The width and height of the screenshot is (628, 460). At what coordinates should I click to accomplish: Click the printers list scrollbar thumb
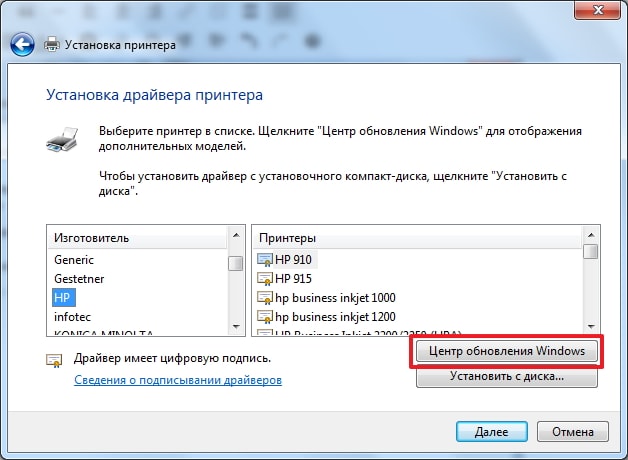[x=591, y=252]
